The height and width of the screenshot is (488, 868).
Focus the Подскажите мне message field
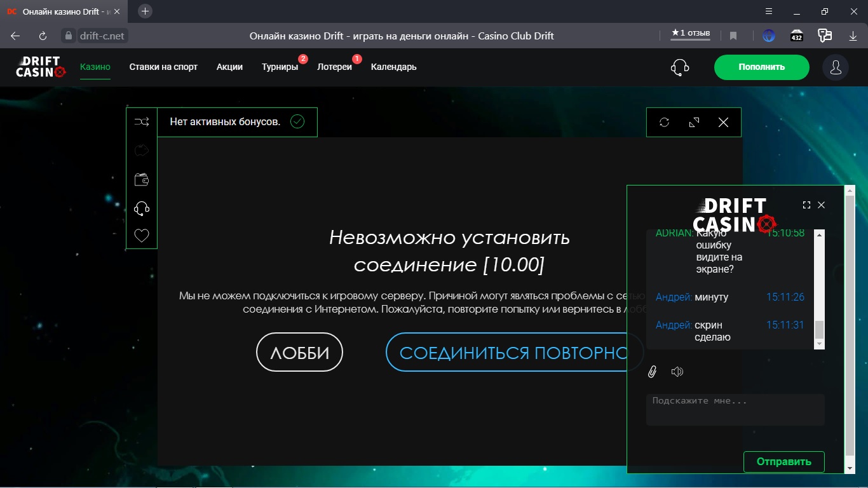(735, 409)
